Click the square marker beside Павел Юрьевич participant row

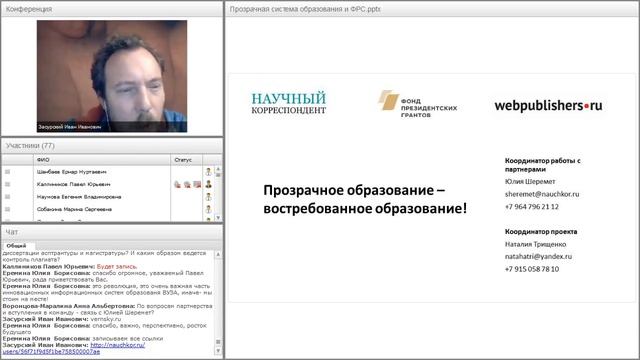pyautogui.click(x=7, y=184)
